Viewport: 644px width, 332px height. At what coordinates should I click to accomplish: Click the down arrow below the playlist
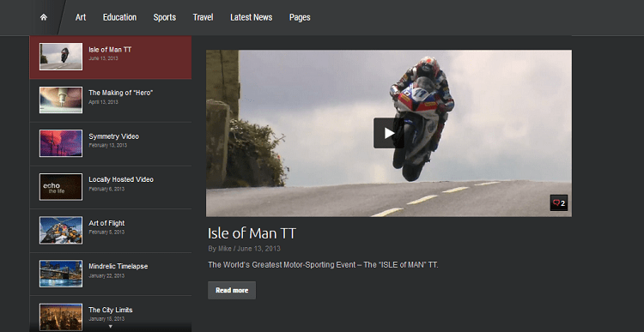110,326
